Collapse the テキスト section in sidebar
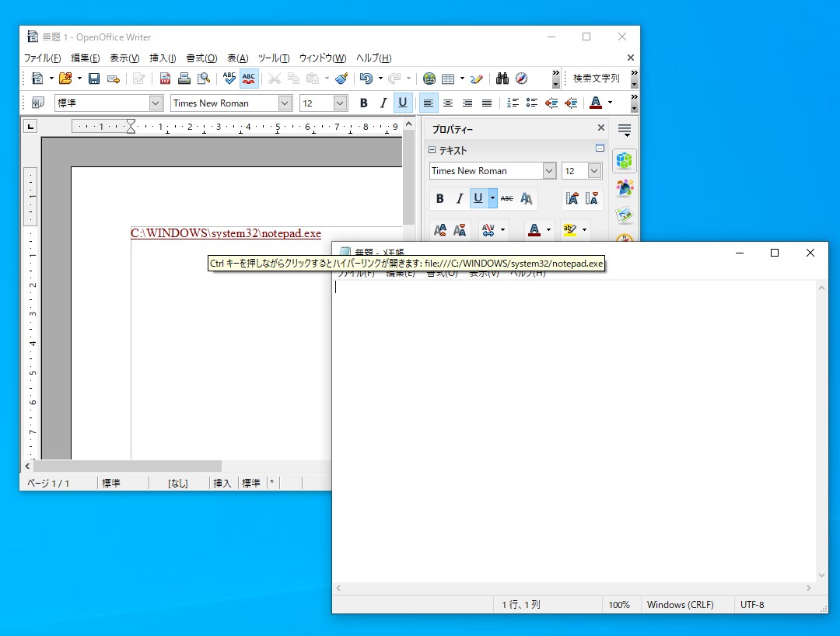Image resolution: width=840 pixels, height=636 pixels. (x=432, y=150)
